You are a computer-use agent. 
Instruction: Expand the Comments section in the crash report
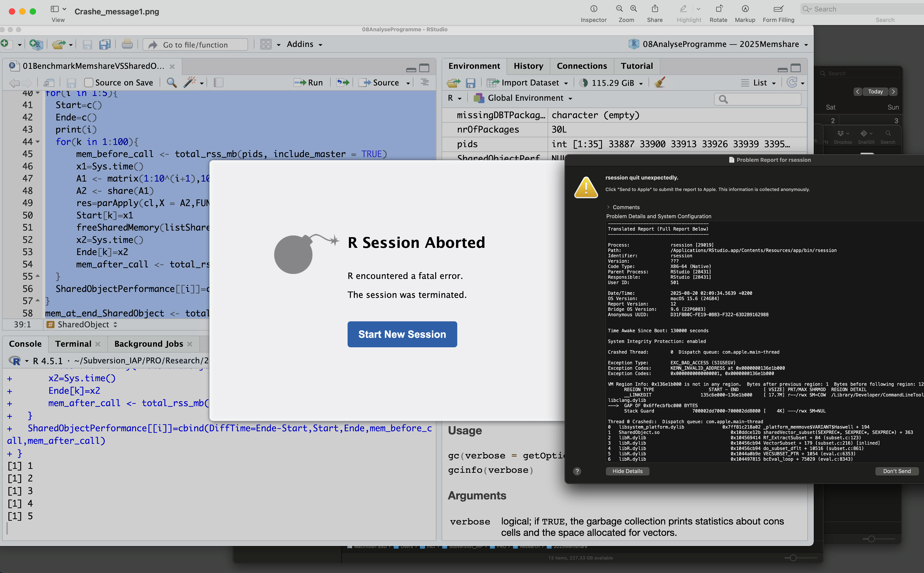tap(609, 207)
